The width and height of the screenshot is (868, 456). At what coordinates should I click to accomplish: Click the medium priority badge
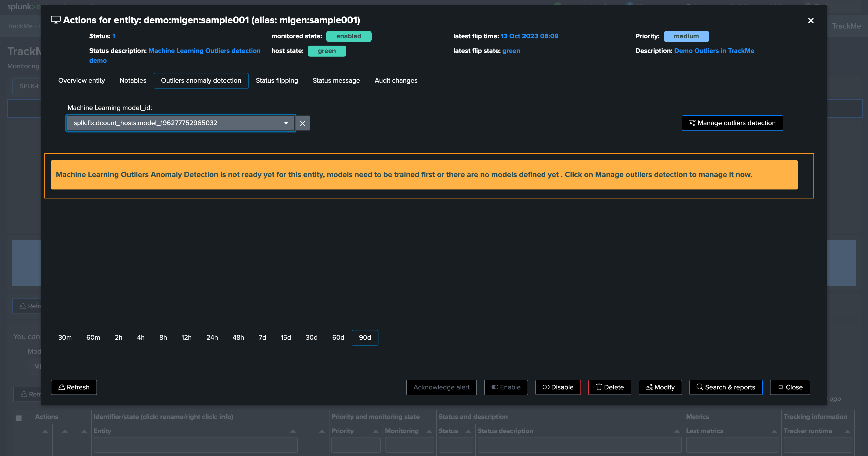pyautogui.click(x=686, y=36)
